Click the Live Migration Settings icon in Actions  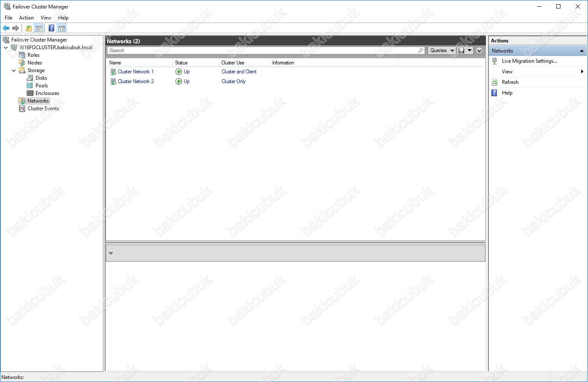(494, 61)
